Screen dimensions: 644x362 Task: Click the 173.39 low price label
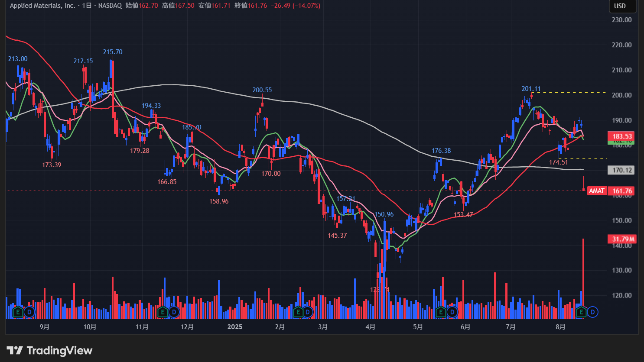52,165
